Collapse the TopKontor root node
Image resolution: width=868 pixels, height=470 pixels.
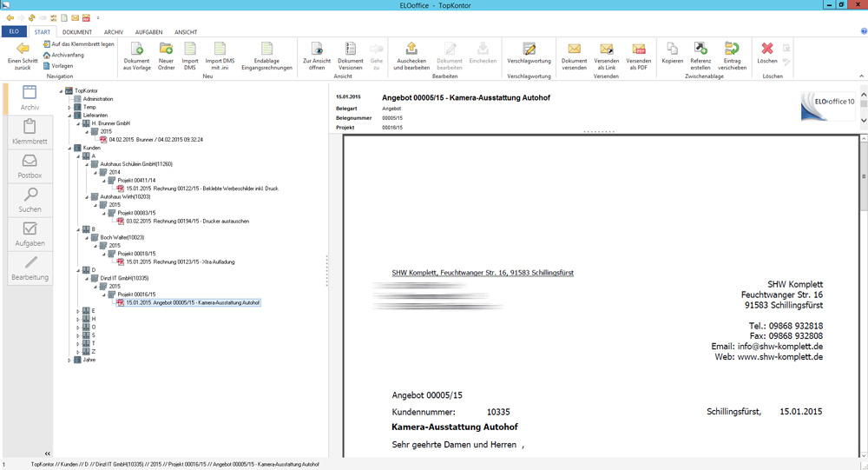pos(61,91)
